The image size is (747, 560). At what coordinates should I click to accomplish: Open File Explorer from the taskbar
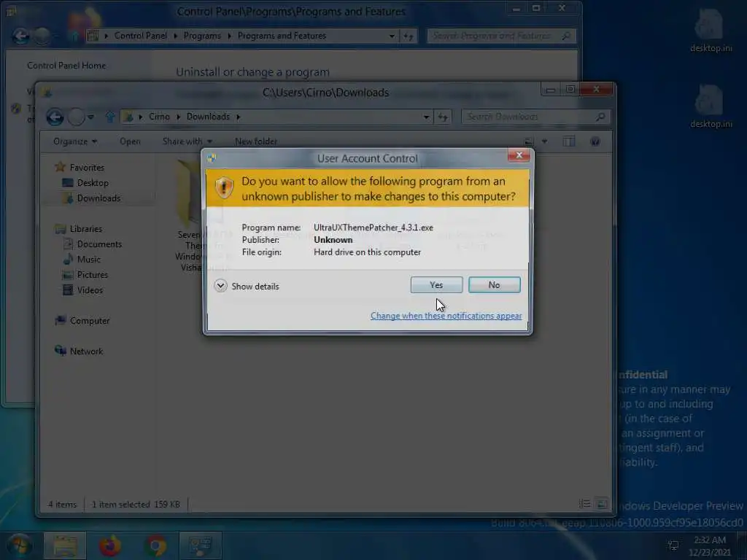[65, 545]
